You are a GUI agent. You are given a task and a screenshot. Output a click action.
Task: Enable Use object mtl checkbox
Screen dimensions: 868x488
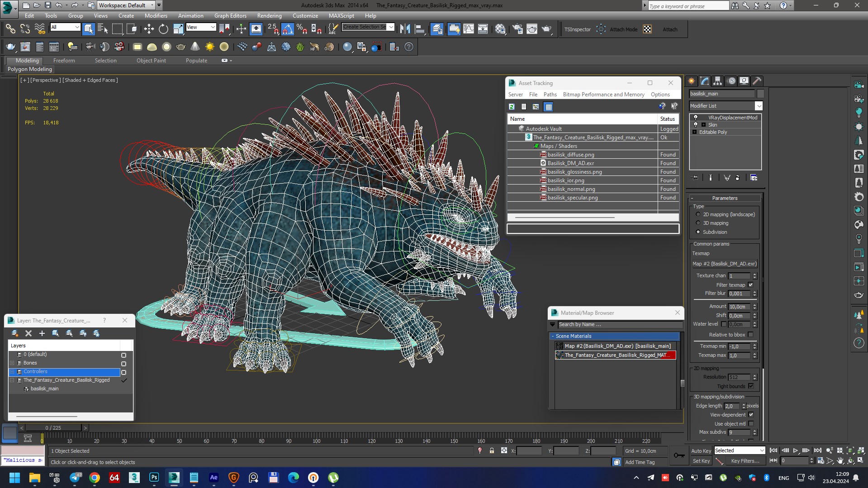751,424
